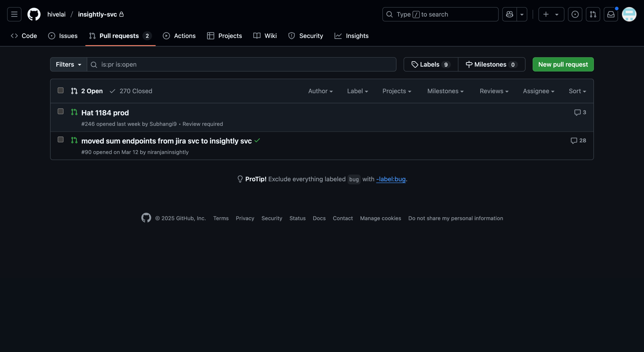The height and width of the screenshot is (352, 644).
Task: Open the Copilot chat icon
Action: (509, 14)
